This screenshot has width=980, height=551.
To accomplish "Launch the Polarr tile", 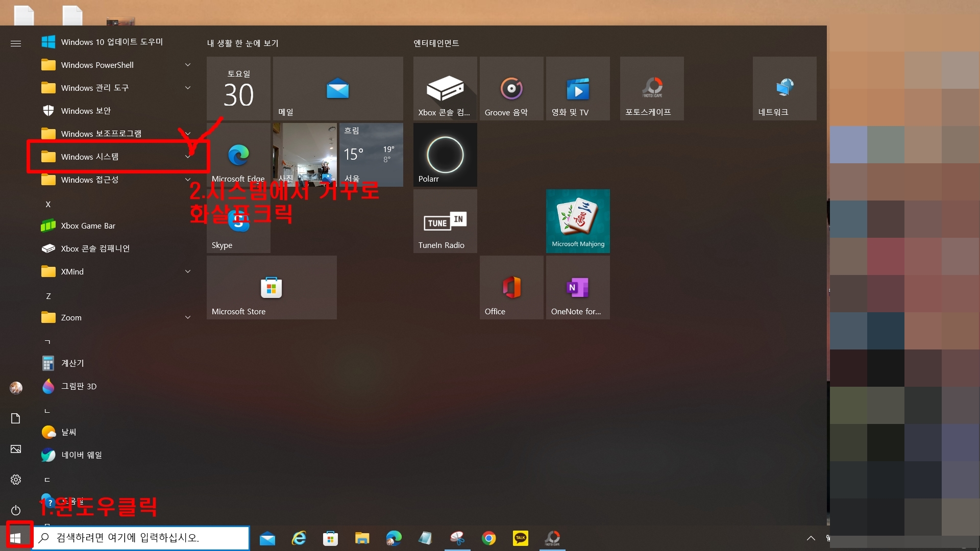I will pos(445,155).
